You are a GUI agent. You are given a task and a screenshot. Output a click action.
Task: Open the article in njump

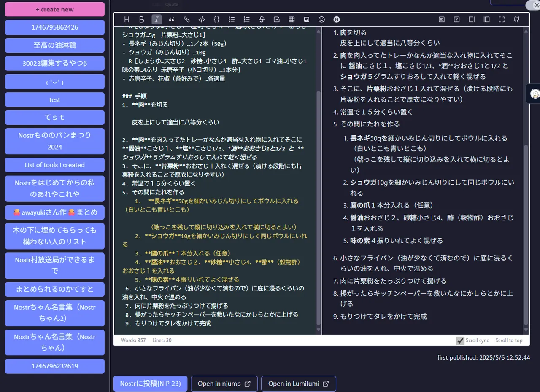[224, 384]
